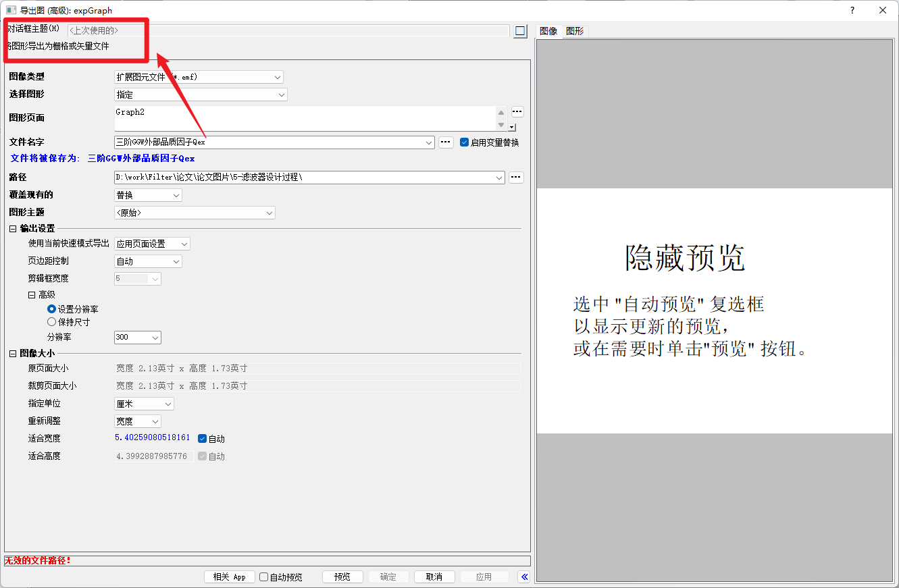Enable the 自动预览 checkbox

pyautogui.click(x=263, y=577)
